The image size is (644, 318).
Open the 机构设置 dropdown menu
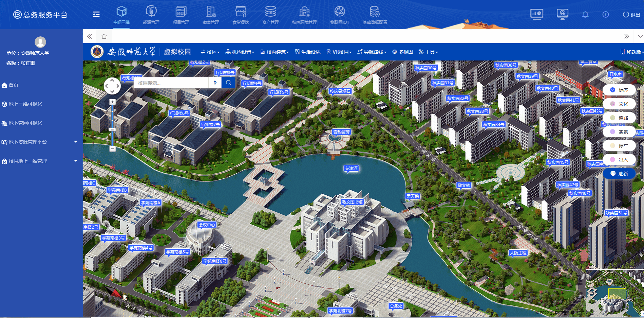pyautogui.click(x=240, y=52)
